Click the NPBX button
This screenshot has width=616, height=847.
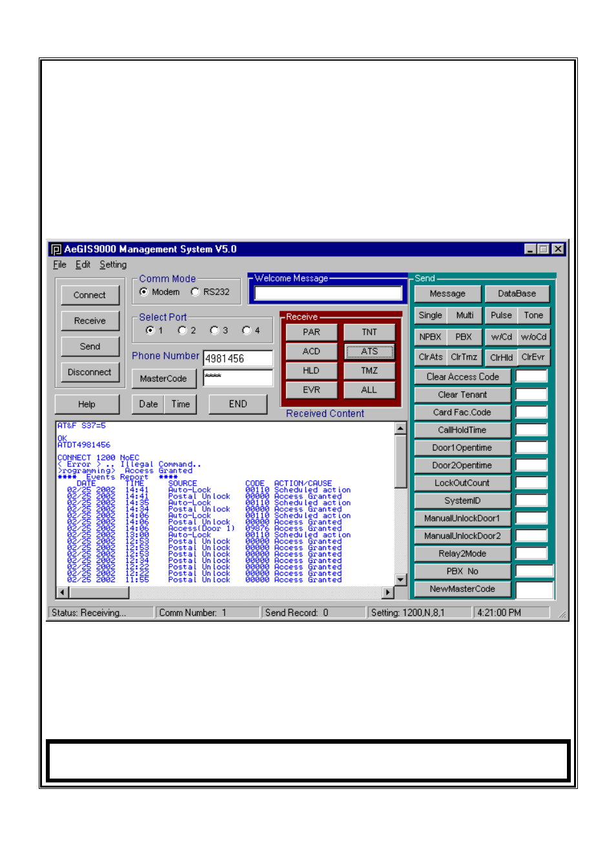coord(431,337)
